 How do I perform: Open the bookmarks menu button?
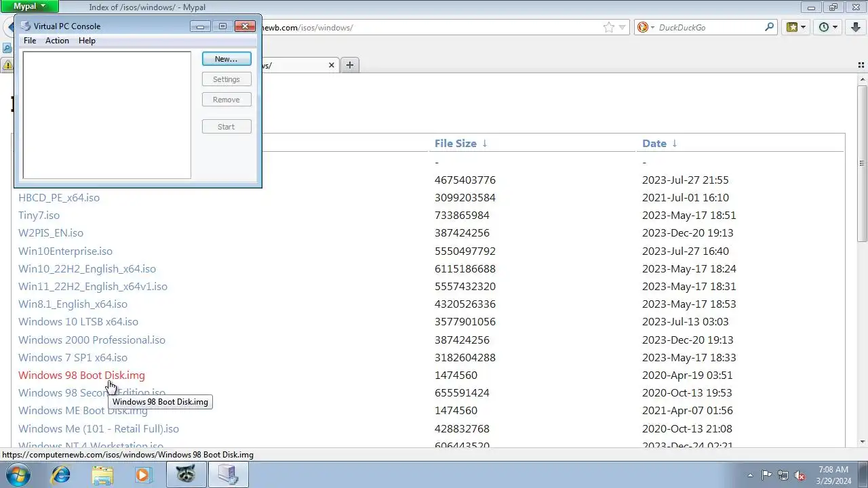coord(791,27)
